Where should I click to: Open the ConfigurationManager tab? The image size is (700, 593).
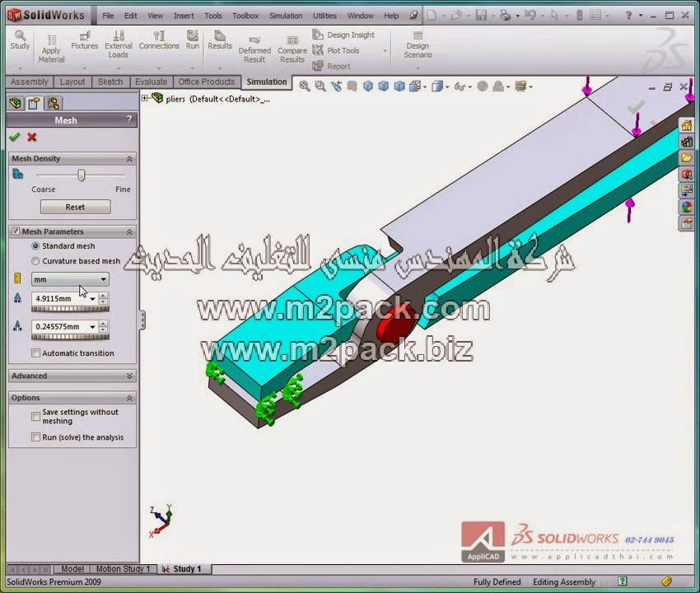[x=54, y=104]
